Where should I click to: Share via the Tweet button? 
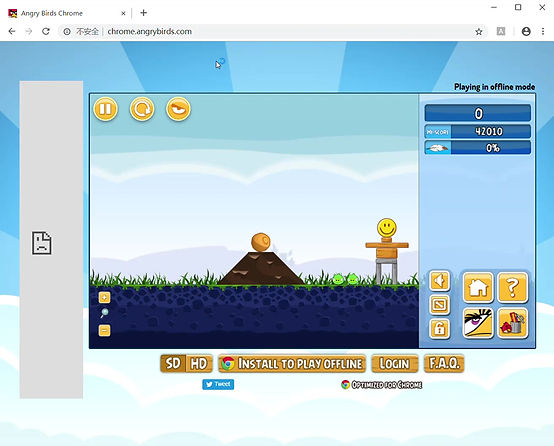tap(218, 384)
